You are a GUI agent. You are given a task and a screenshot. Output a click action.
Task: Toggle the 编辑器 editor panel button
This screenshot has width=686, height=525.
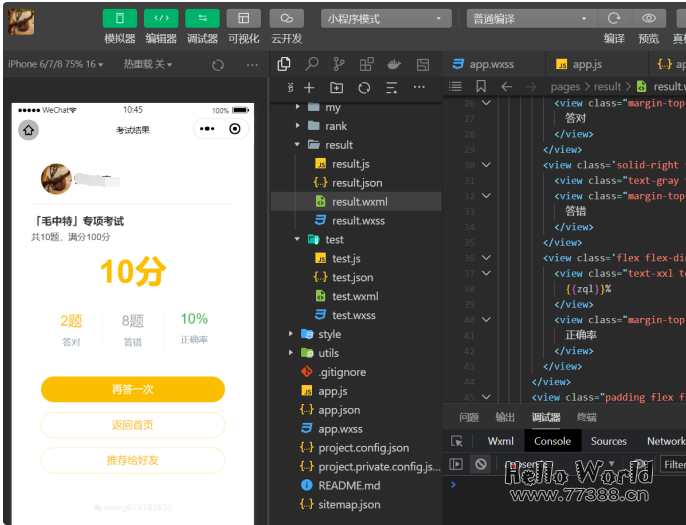click(x=161, y=18)
